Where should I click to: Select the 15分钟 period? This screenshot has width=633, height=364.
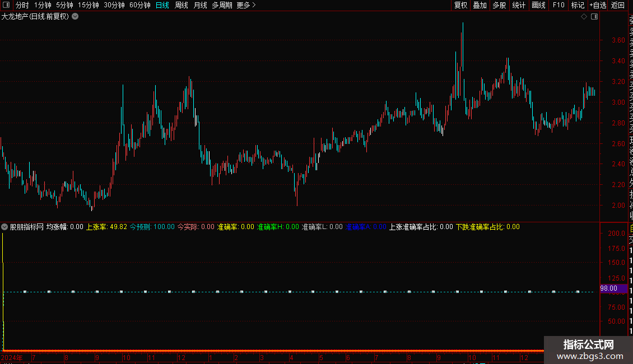tap(89, 5)
